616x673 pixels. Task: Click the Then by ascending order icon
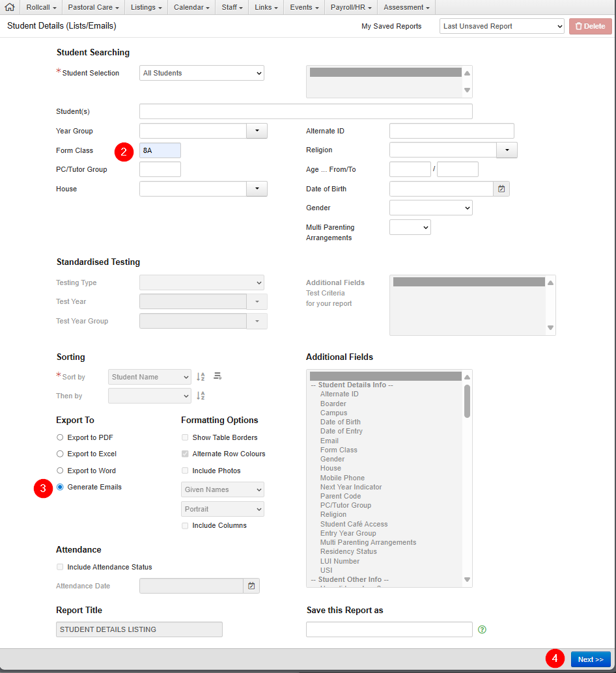coord(201,396)
